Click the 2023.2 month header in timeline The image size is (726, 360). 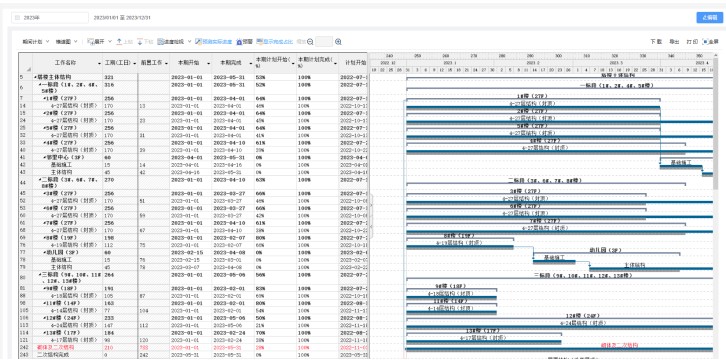[x=532, y=62]
